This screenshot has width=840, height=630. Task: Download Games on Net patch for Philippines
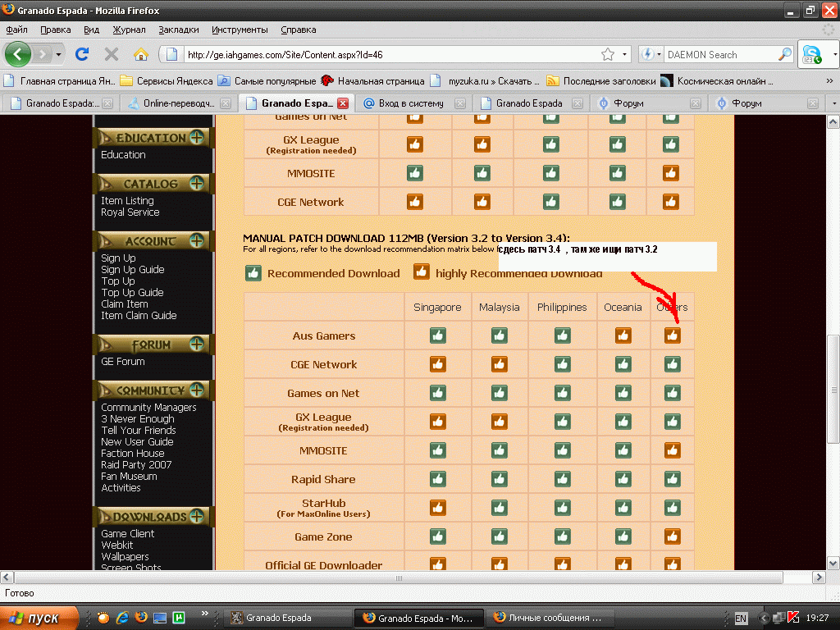tap(562, 393)
